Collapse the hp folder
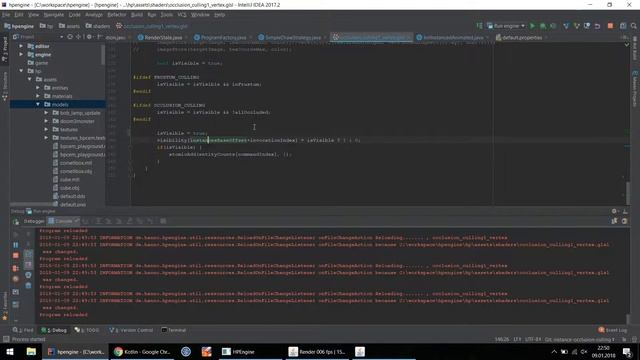This screenshot has width=640, height=360. click(21, 71)
